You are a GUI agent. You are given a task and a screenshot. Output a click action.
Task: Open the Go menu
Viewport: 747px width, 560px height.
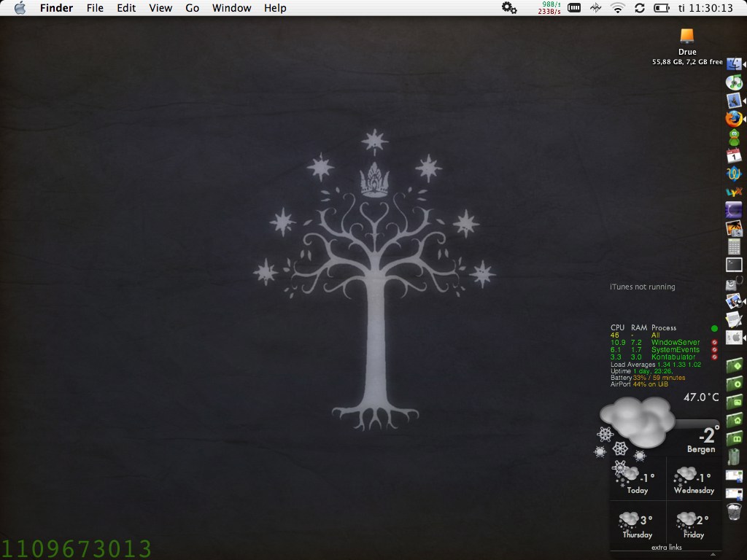192,8
